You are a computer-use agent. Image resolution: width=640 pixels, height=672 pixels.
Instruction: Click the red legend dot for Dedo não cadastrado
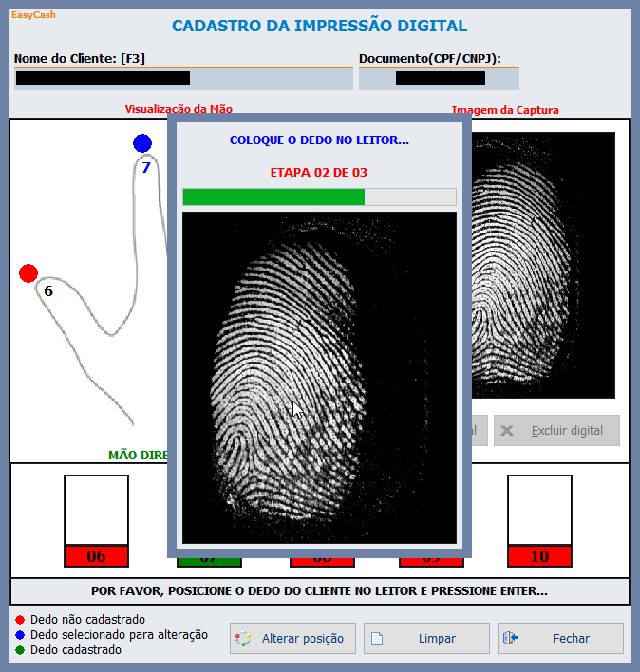[21, 620]
